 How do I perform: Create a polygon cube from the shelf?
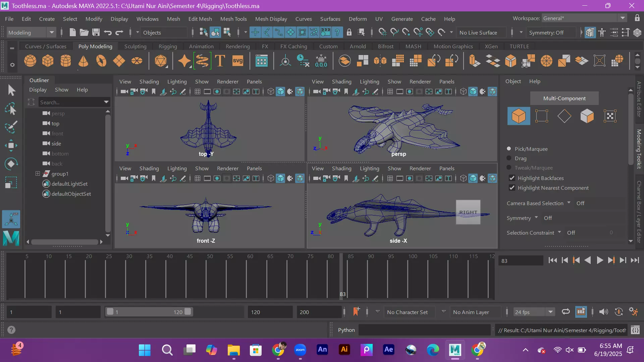tap(48, 61)
